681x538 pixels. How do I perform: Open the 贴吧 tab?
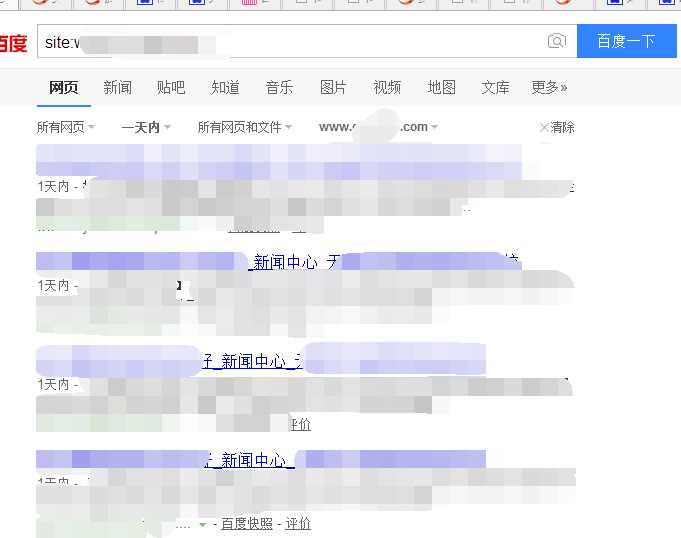click(171, 88)
